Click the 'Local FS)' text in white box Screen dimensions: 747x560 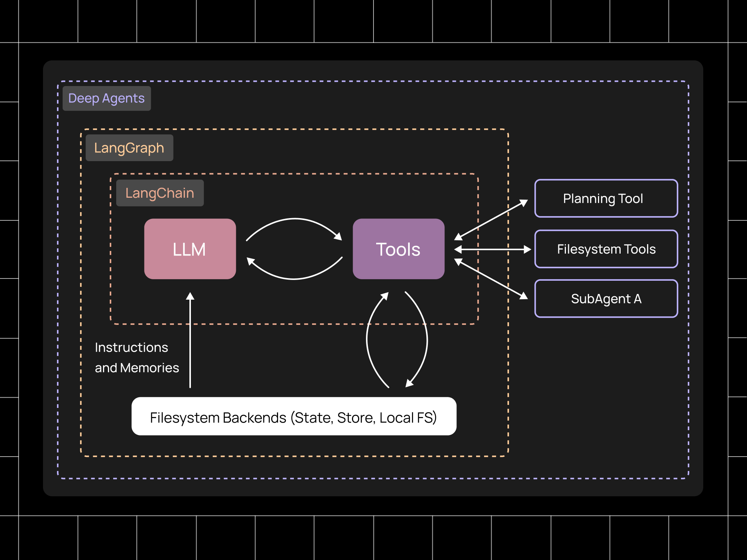[x=408, y=417]
